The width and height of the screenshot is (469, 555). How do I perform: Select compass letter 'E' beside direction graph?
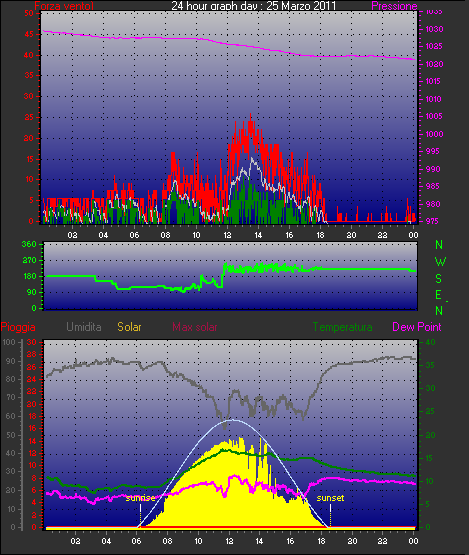click(x=439, y=295)
